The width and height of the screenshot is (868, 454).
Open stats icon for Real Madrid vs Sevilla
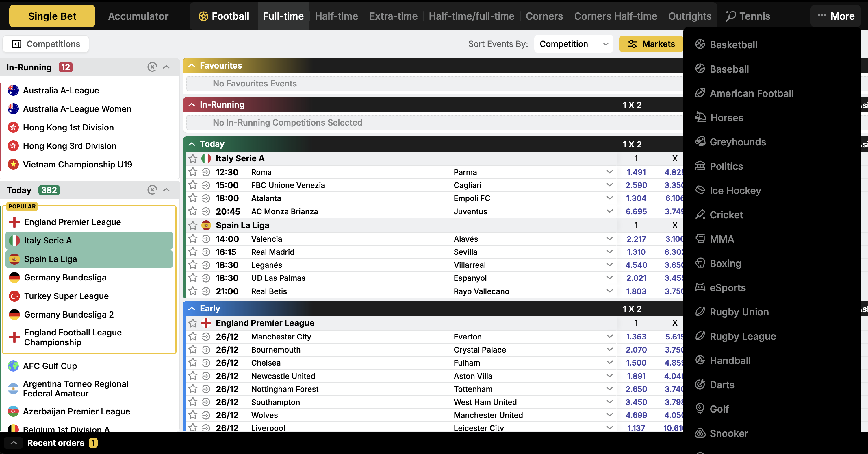(206, 252)
